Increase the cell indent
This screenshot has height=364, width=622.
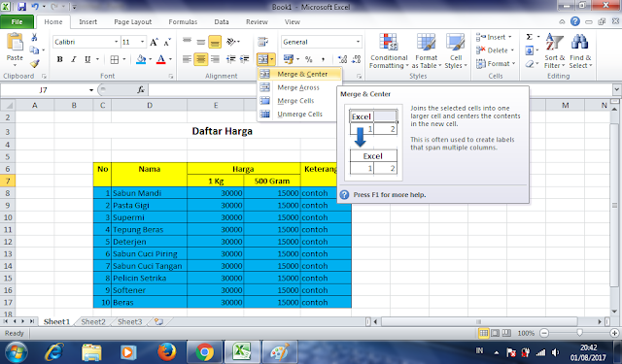click(244, 59)
